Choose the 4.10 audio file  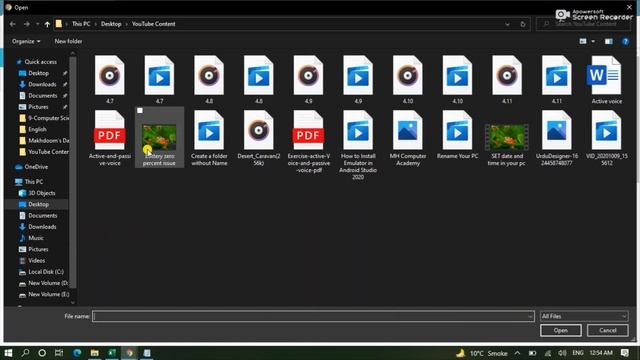click(408, 76)
